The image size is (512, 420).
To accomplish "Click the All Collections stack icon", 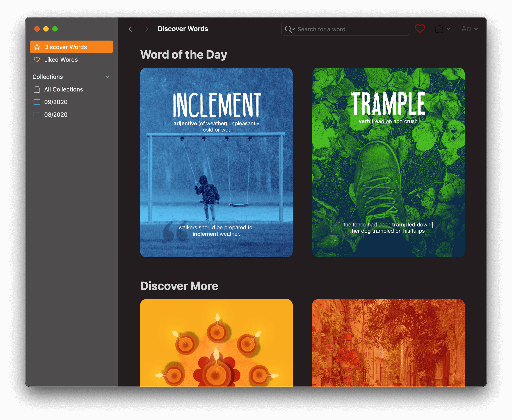I will click(37, 89).
